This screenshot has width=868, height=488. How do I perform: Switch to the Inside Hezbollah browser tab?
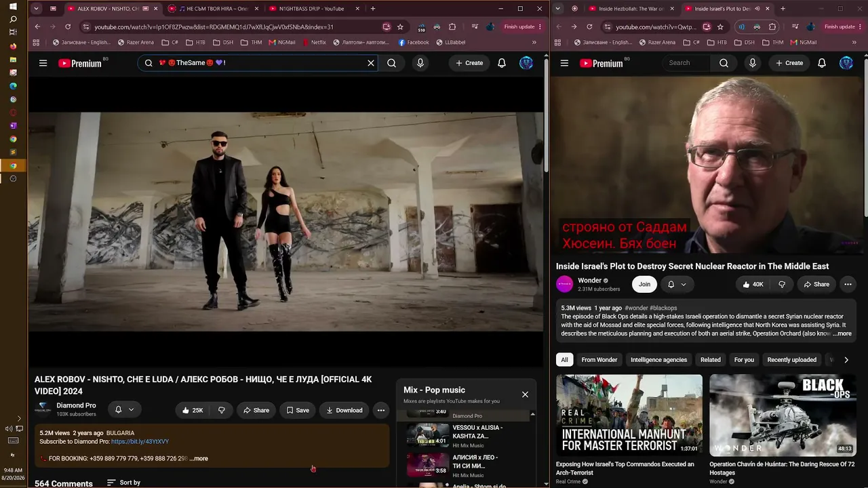click(x=632, y=9)
